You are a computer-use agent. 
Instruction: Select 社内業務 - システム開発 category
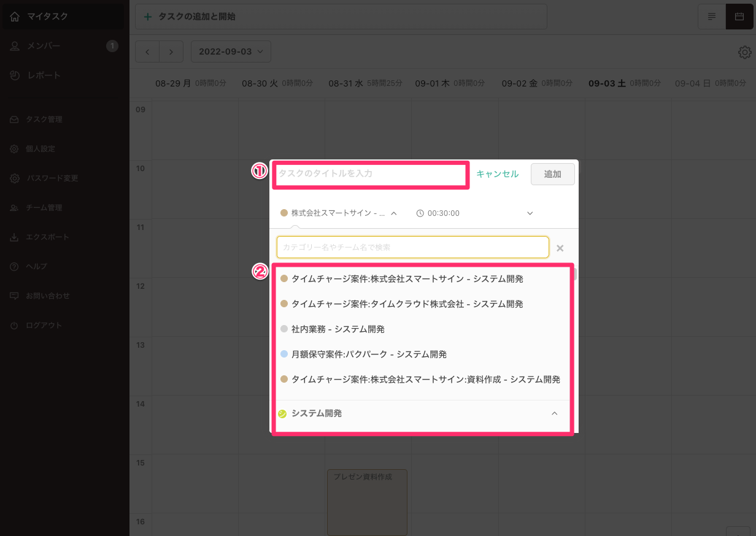pyautogui.click(x=337, y=329)
